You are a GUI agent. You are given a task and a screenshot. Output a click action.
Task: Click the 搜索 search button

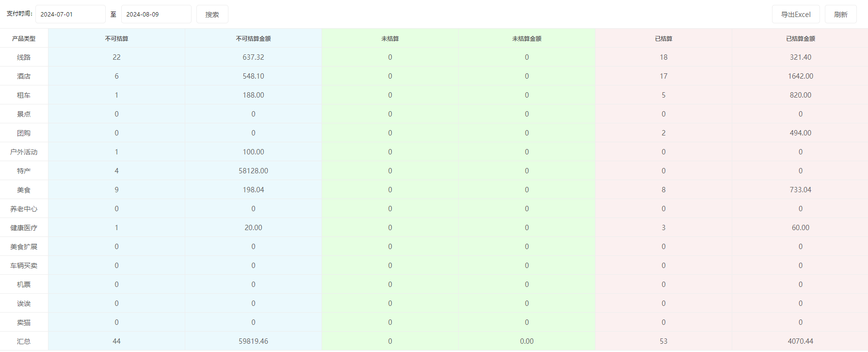(x=212, y=15)
